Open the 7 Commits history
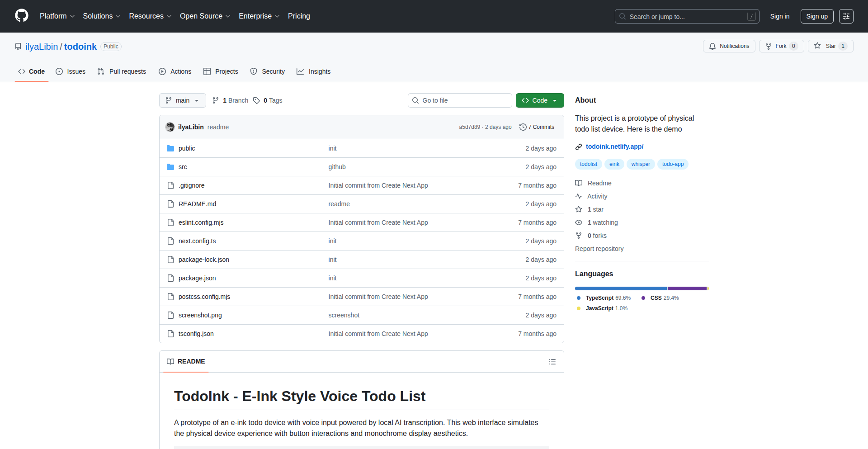 pyautogui.click(x=537, y=127)
